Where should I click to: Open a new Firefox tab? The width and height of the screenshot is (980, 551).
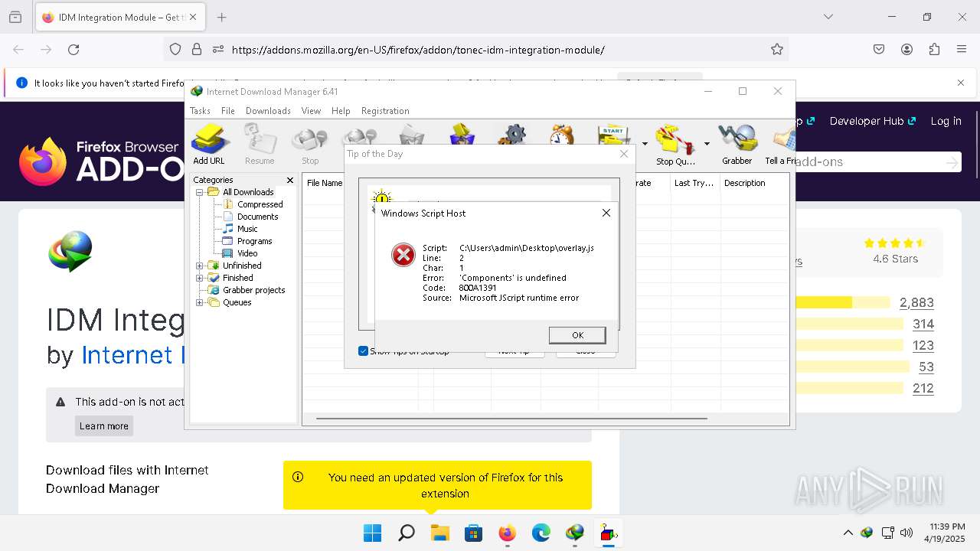pos(222,17)
